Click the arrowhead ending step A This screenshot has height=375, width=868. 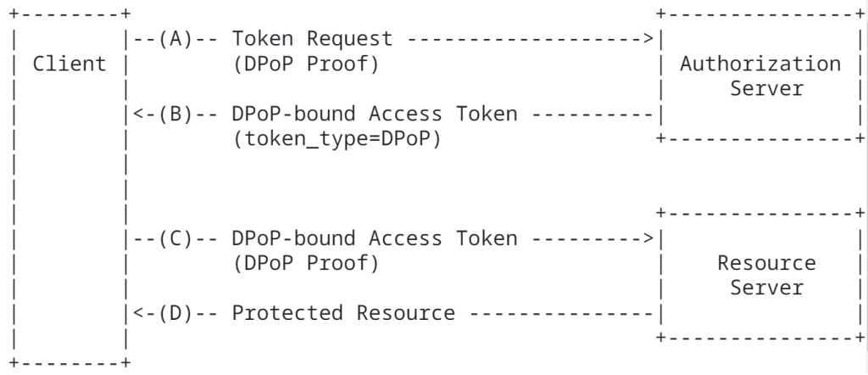coord(649,38)
